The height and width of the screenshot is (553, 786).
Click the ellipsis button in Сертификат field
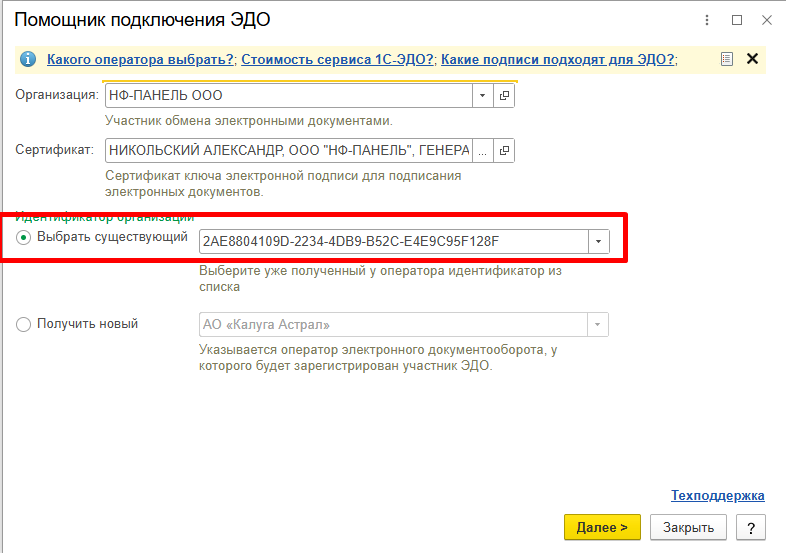coord(483,150)
